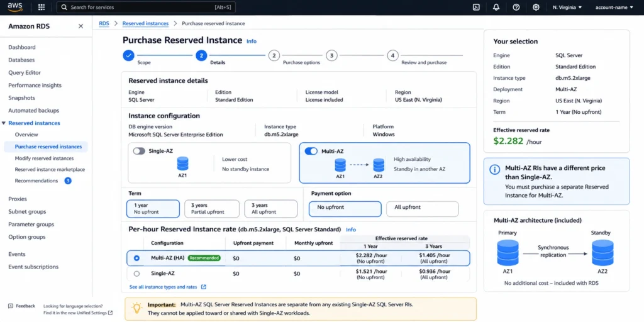644x322 pixels.
Task: Click the external link icon beside rates link
Action: (203, 287)
